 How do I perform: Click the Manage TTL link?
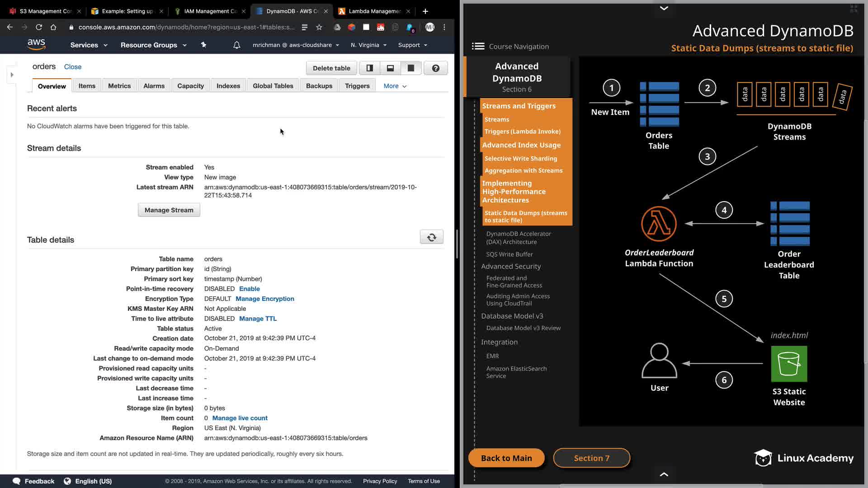(258, 319)
